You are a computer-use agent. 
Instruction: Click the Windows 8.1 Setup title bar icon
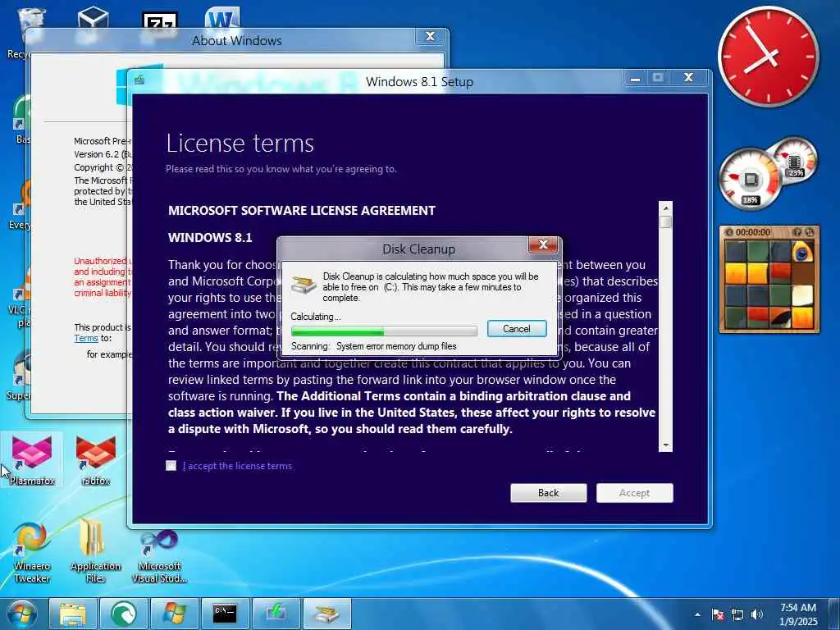139,80
